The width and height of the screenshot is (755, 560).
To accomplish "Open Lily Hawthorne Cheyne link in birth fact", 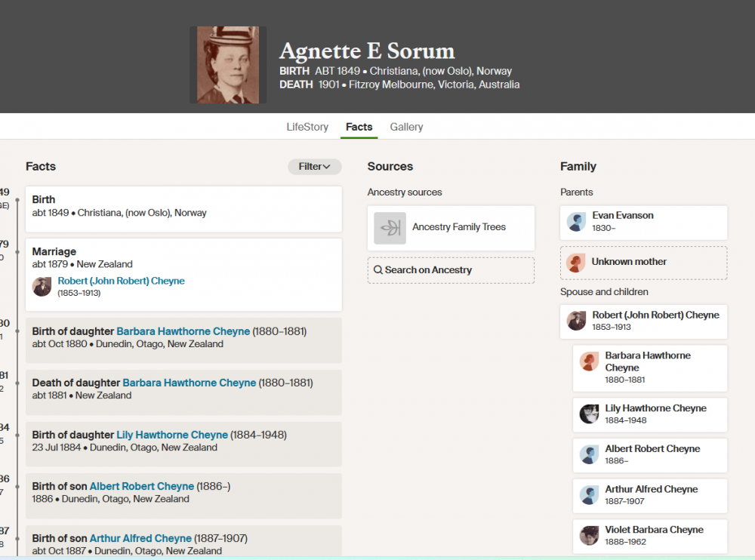I will [171, 435].
